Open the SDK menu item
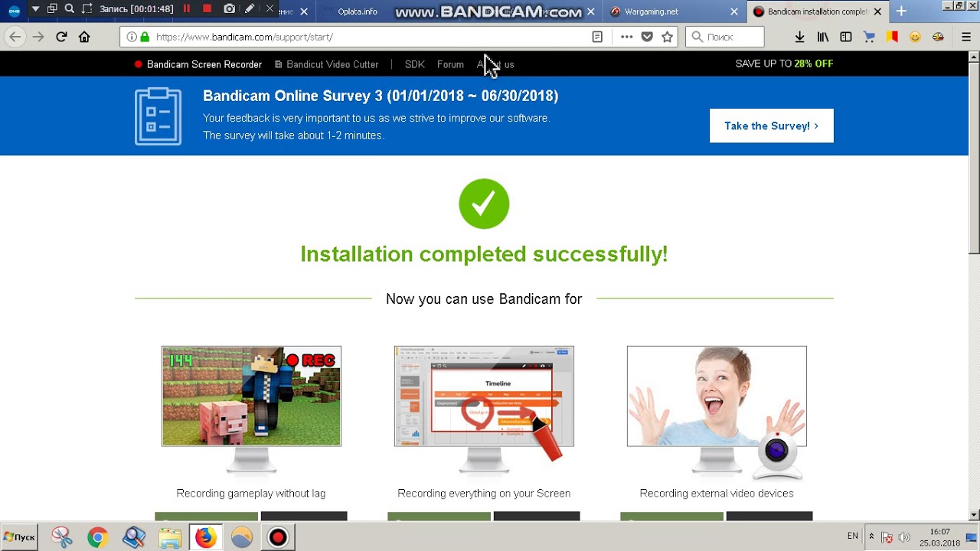This screenshot has height=551, width=980. click(414, 64)
